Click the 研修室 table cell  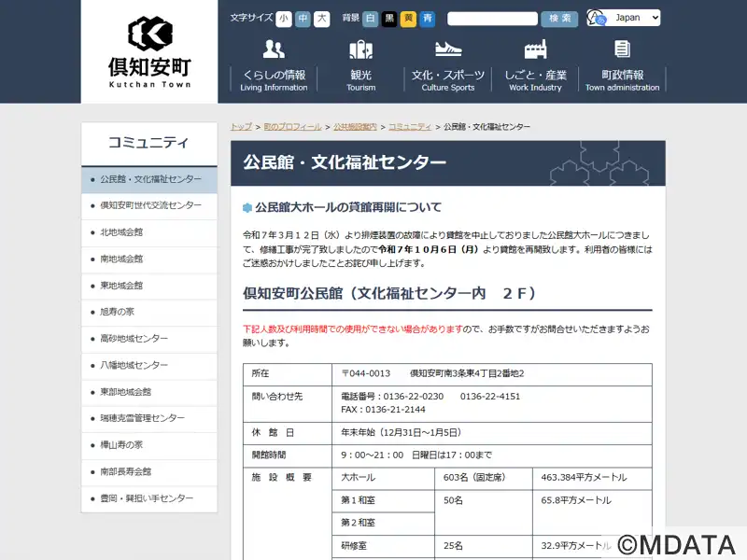(383, 546)
